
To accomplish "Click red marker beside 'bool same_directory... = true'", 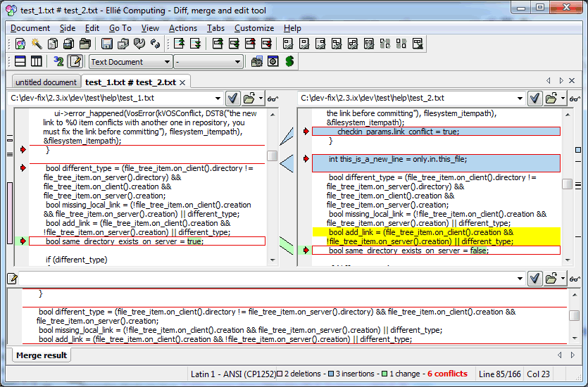I will [x=23, y=241].
